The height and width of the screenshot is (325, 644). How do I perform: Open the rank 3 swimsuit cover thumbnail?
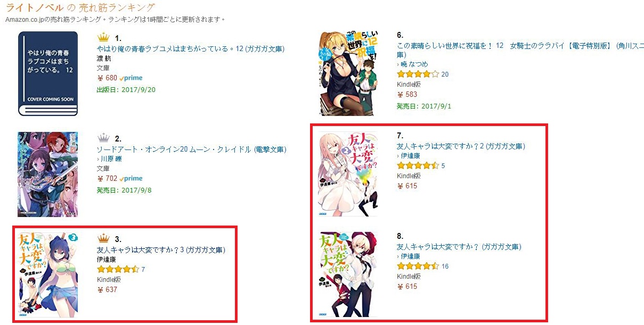point(48,274)
